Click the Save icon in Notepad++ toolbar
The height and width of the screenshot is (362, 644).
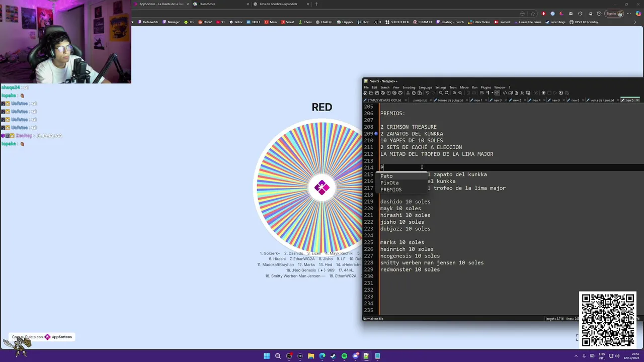[x=377, y=93]
